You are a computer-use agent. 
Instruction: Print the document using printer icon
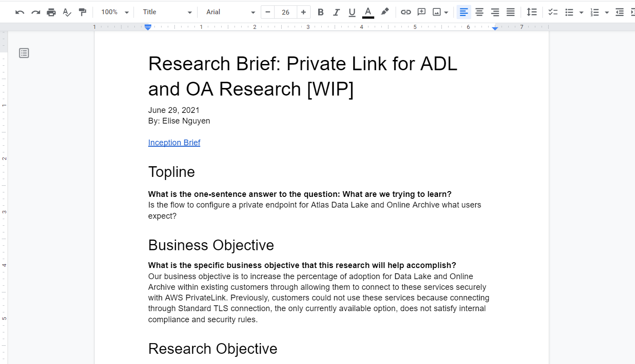pos(51,12)
